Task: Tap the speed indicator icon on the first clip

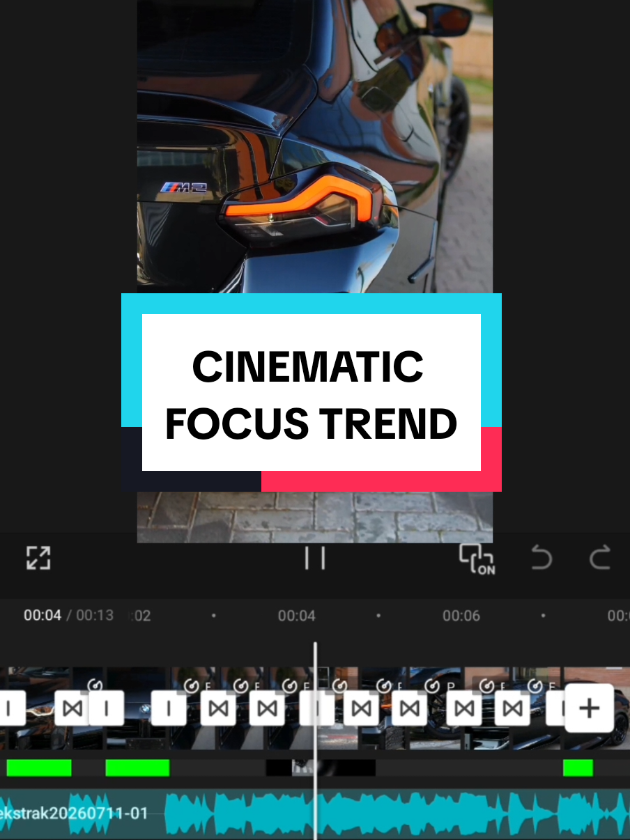Action: (x=95, y=686)
